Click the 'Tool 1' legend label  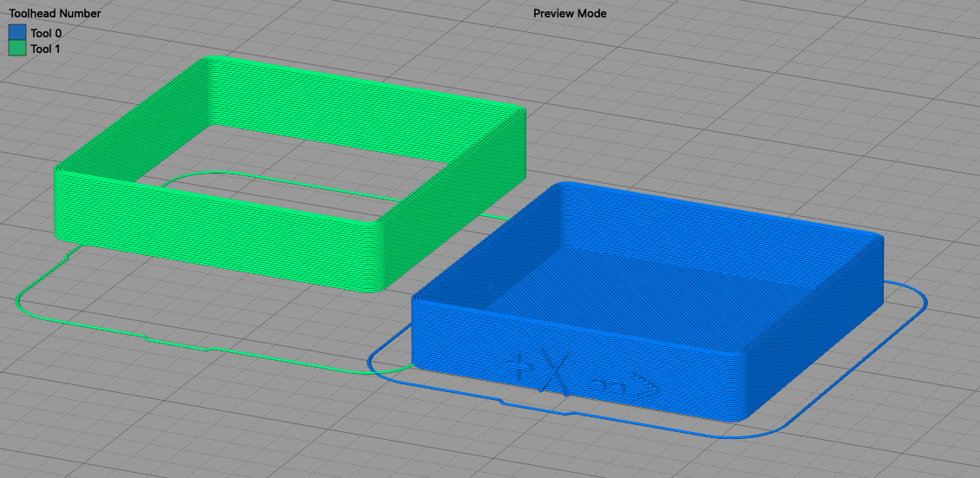(x=45, y=48)
